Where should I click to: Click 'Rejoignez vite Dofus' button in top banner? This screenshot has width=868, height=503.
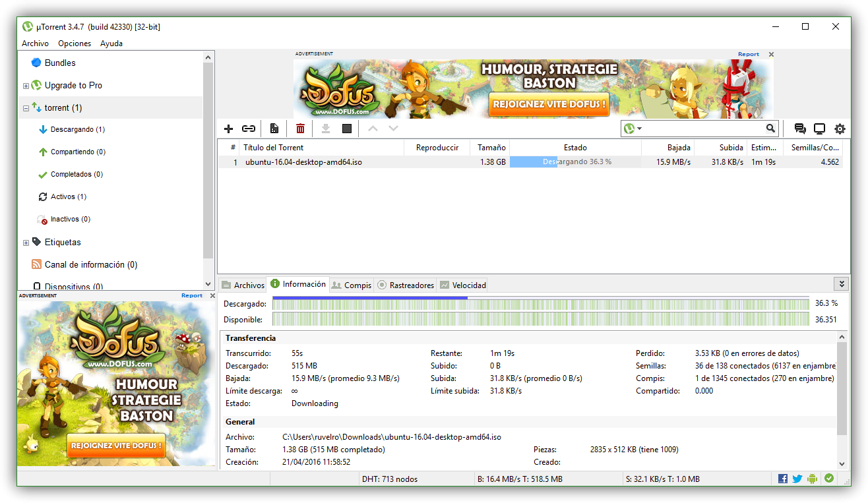pos(549,104)
